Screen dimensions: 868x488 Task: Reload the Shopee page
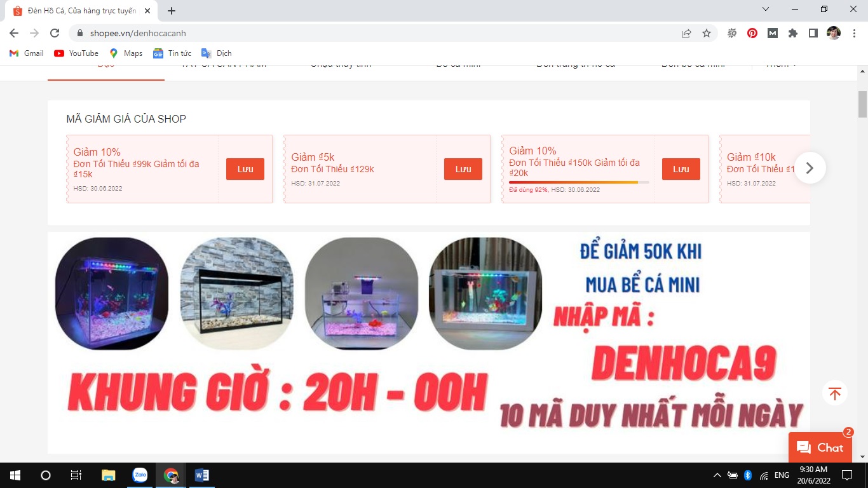[55, 34]
